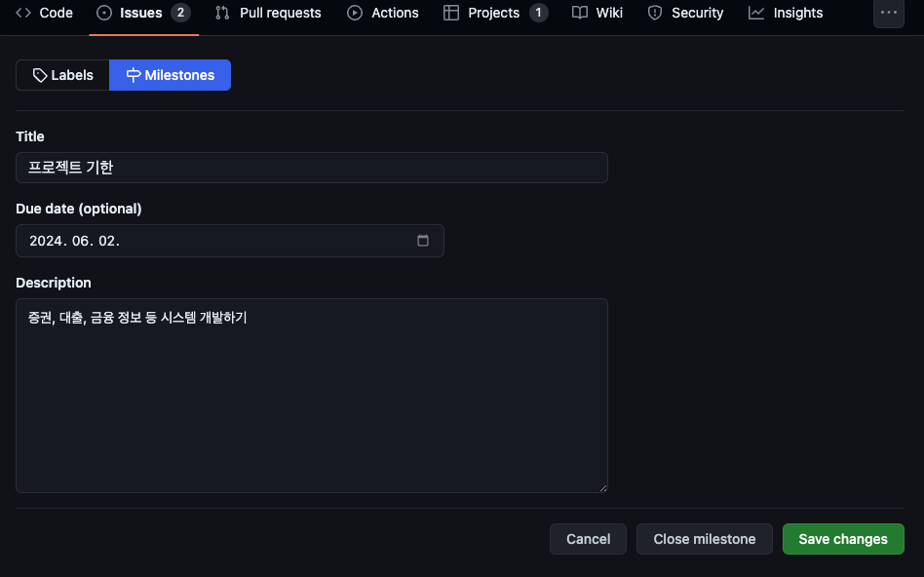Click the Projects table icon
The image size is (924, 577).
(x=451, y=13)
